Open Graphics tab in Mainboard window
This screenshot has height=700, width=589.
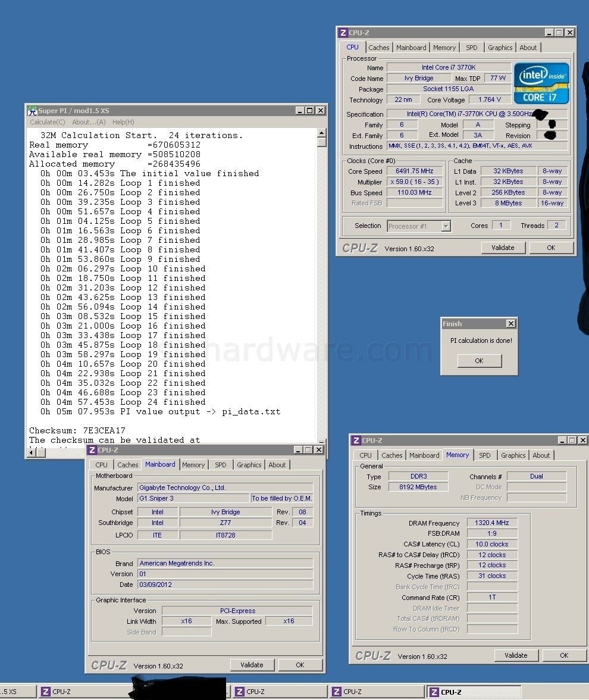point(249,465)
